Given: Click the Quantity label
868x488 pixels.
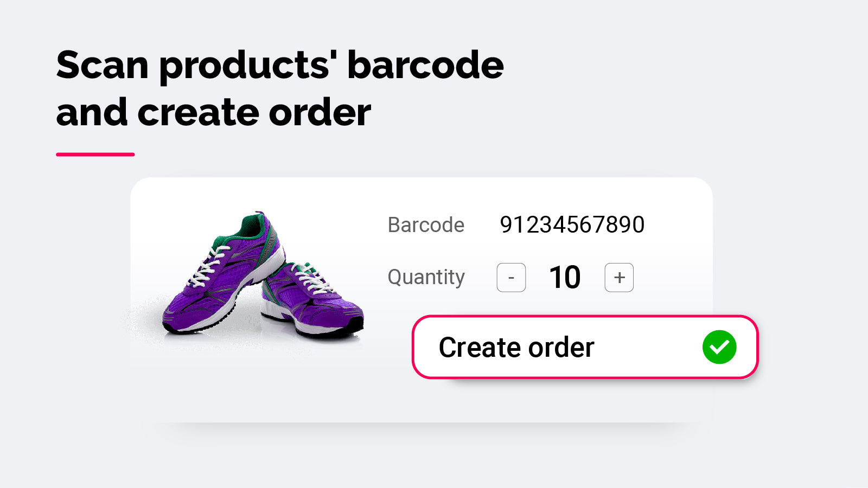Looking at the screenshot, I should click(426, 277).
